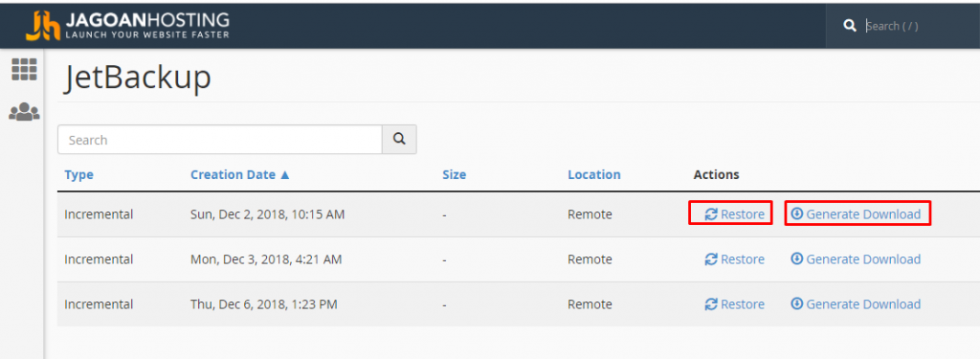The image size is (980, 359).
Task: Click the header search magnifier icon
Action: tap(850, 26)
